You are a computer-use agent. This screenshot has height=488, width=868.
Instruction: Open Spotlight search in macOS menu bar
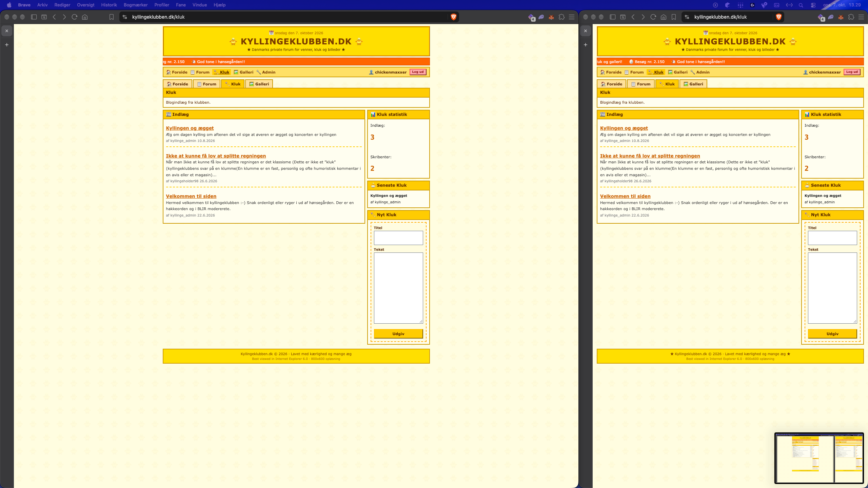[x=801, y=5]
